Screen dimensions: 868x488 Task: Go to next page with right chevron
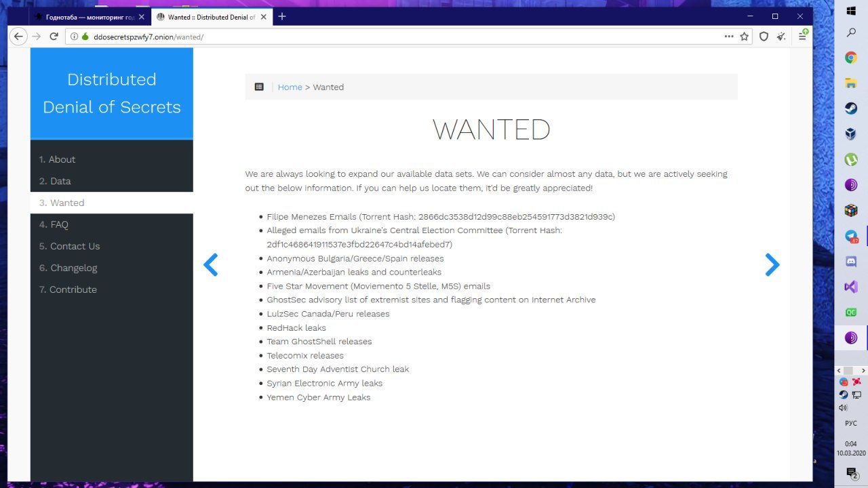(772, 264)
